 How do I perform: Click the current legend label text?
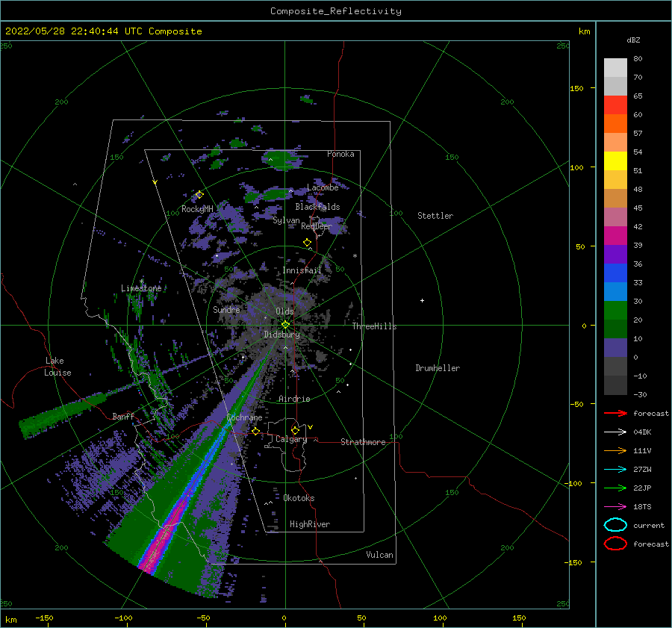[649, 525]
